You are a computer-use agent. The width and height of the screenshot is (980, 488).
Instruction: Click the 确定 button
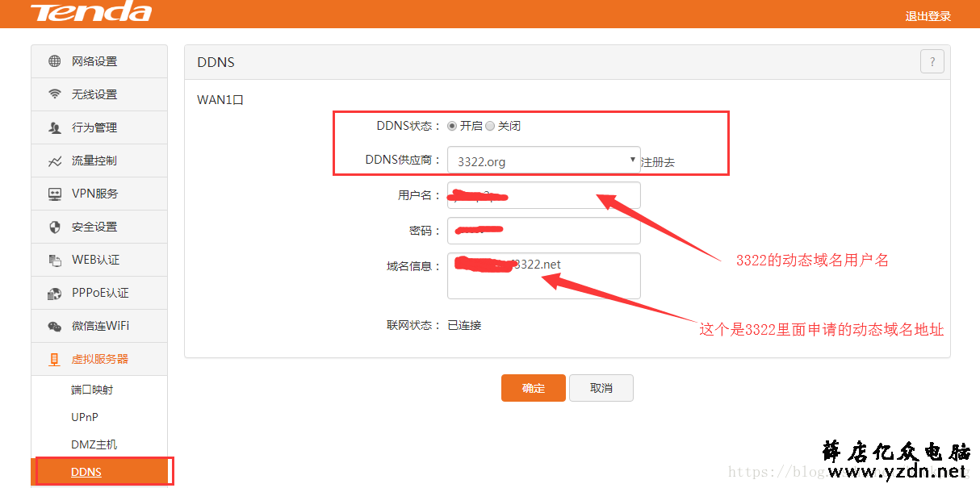533,388
